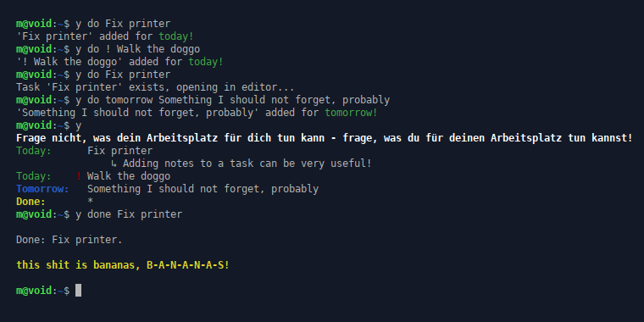Click the 'Done: Fix printer.' output line
Screen dimensions: 644x322
coord(69,240)
